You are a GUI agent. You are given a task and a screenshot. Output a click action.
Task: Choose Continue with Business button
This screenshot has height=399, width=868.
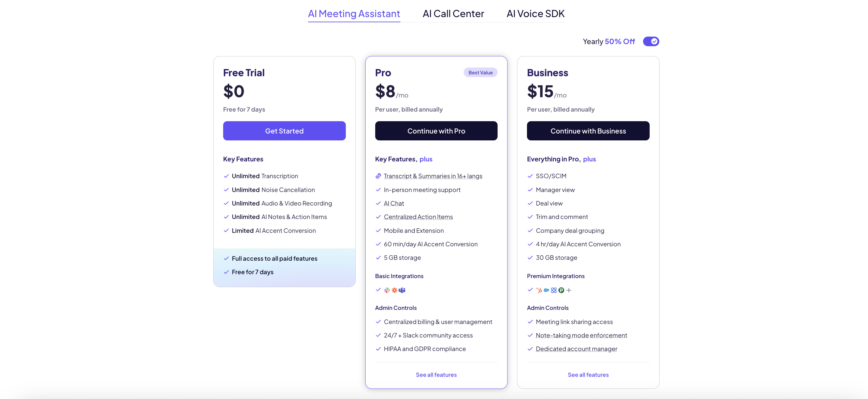point(588,131)
